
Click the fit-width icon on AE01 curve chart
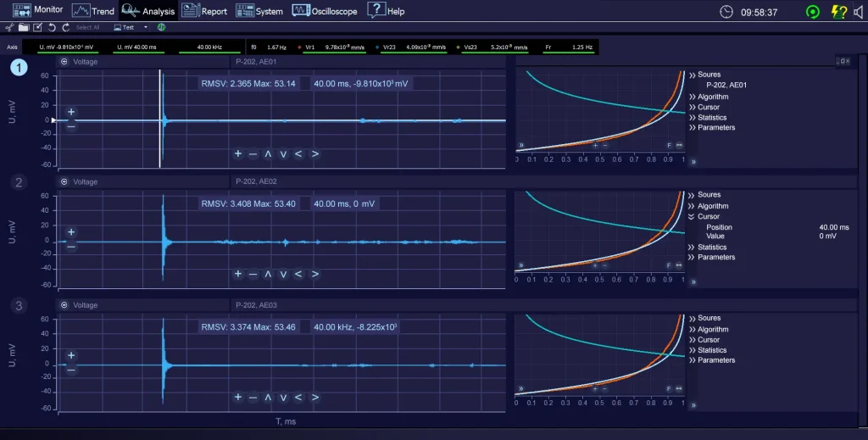[679, 146]
